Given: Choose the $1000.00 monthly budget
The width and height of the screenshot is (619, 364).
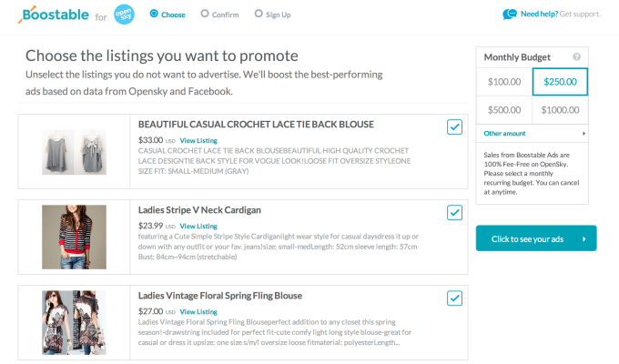Looking at the screenshot, I should click(561, 109).
